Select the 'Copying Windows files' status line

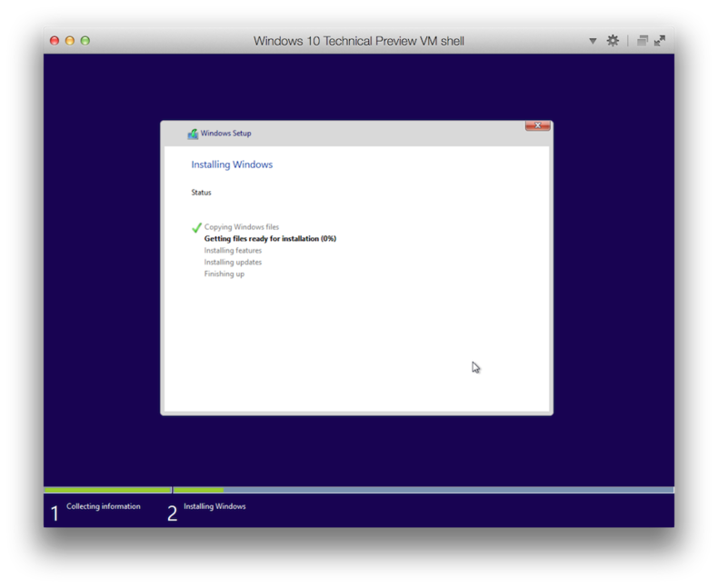pos(242,226)
